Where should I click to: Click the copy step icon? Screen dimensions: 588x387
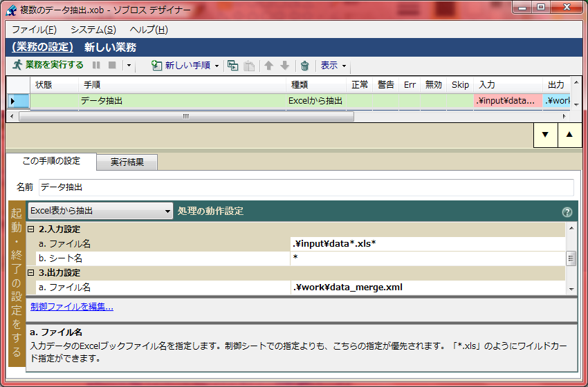point(233,66)
